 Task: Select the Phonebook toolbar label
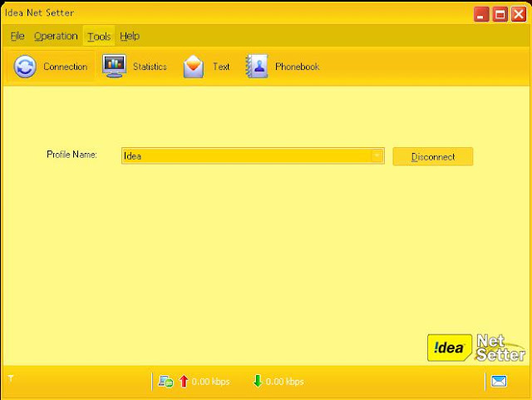coord(298,67)
